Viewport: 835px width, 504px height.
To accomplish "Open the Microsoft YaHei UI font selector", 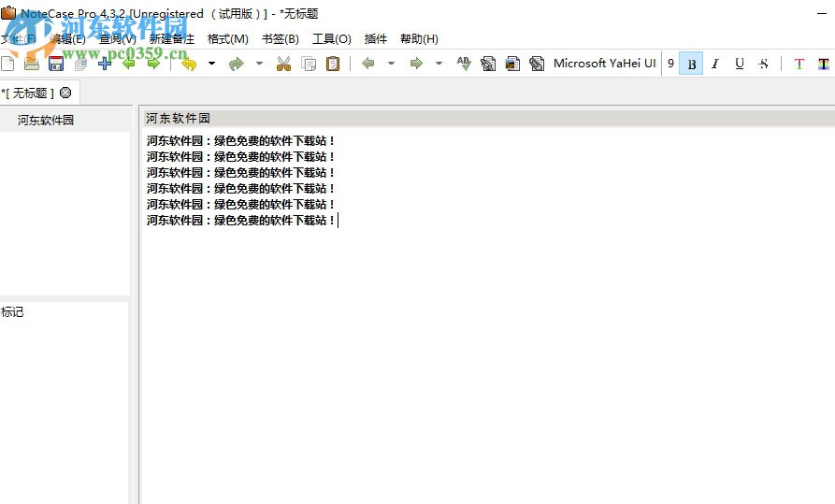I will [x=604, y=64].
